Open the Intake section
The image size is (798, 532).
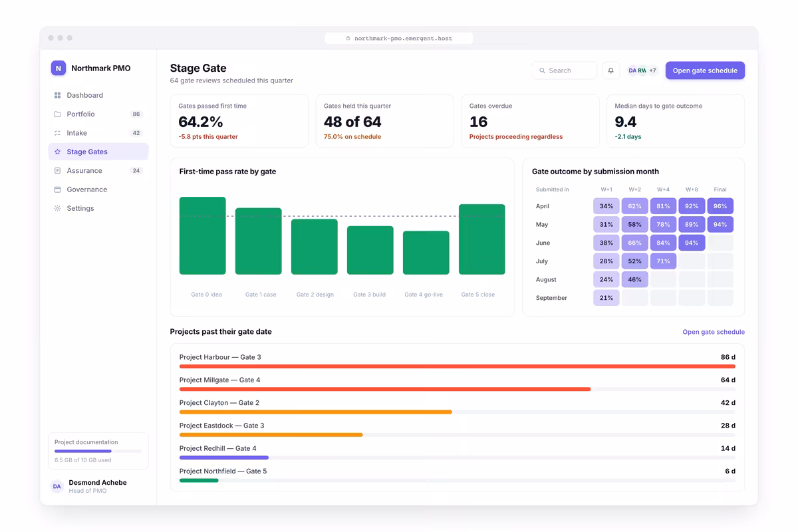coord(98,133)
